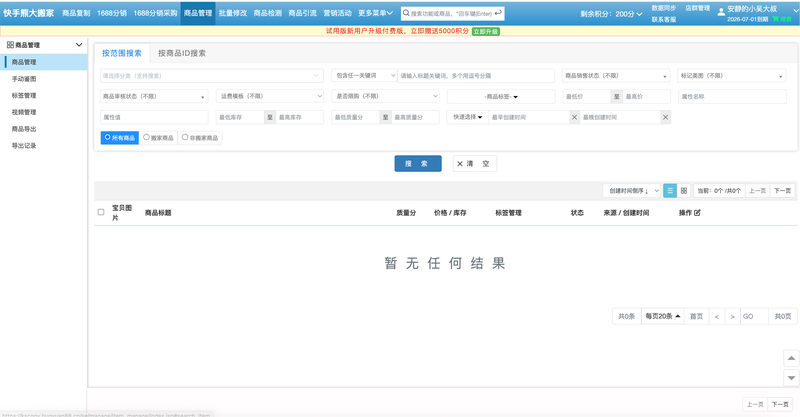Expand the account menu chevron at top right
Viewport: 800px width, 417px height.
795,10
